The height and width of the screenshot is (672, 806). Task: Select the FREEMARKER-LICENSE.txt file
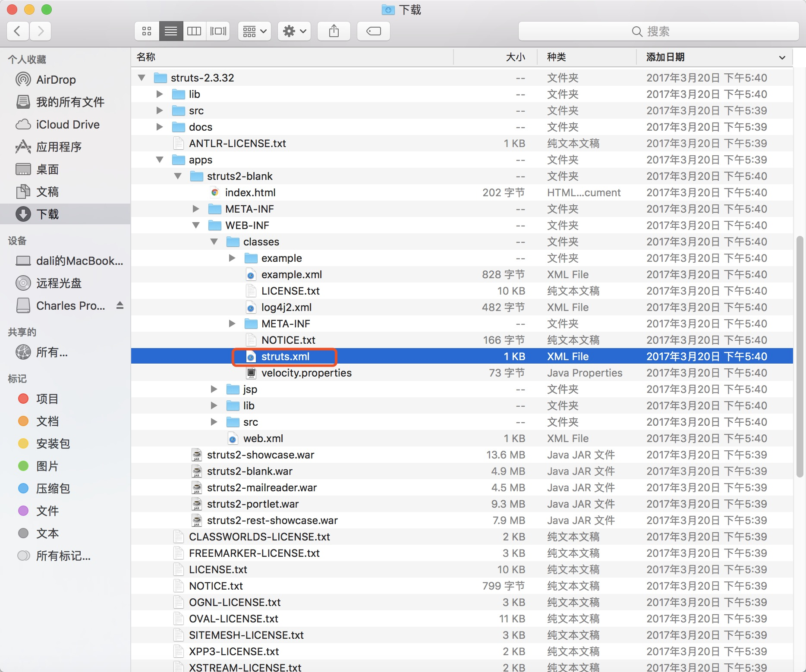[462, 553]
